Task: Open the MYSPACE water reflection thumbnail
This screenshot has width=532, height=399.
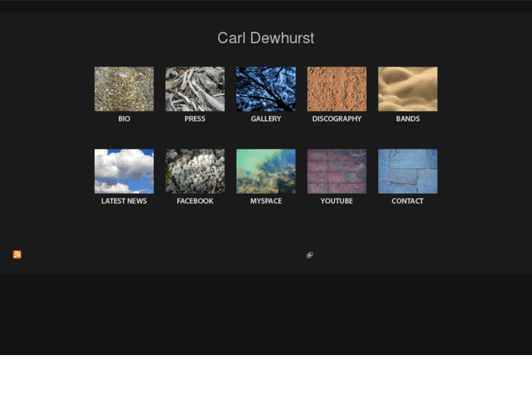Action: [x=266, y=171]
